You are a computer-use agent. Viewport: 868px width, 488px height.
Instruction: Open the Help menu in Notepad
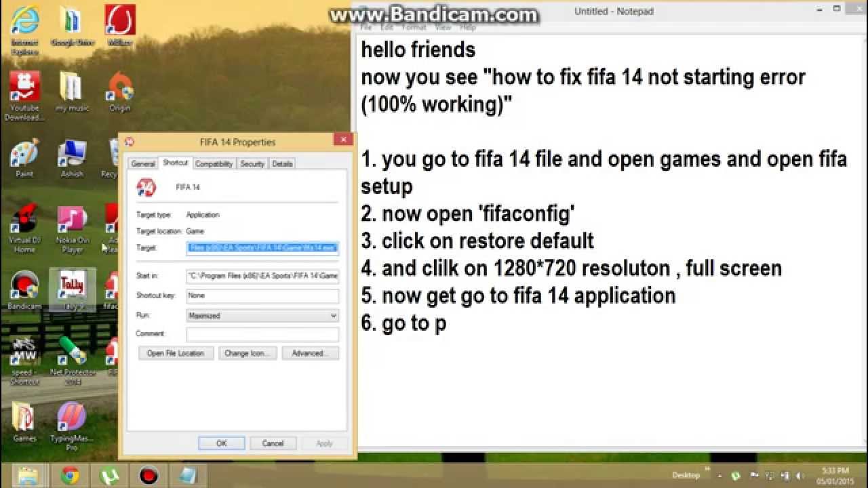tap(468, 28)
